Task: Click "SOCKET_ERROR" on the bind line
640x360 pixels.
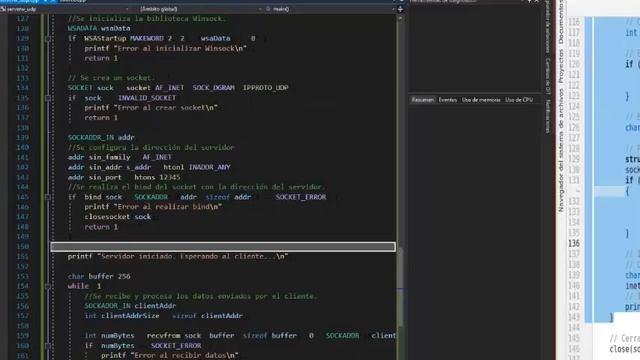Action: point(300,197)
